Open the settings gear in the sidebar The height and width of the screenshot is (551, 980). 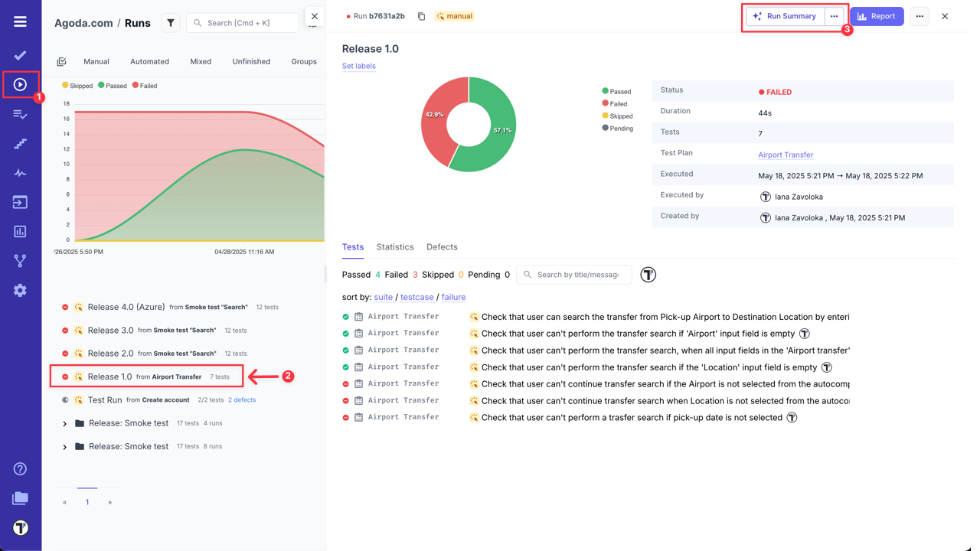(x=20, y=290)
